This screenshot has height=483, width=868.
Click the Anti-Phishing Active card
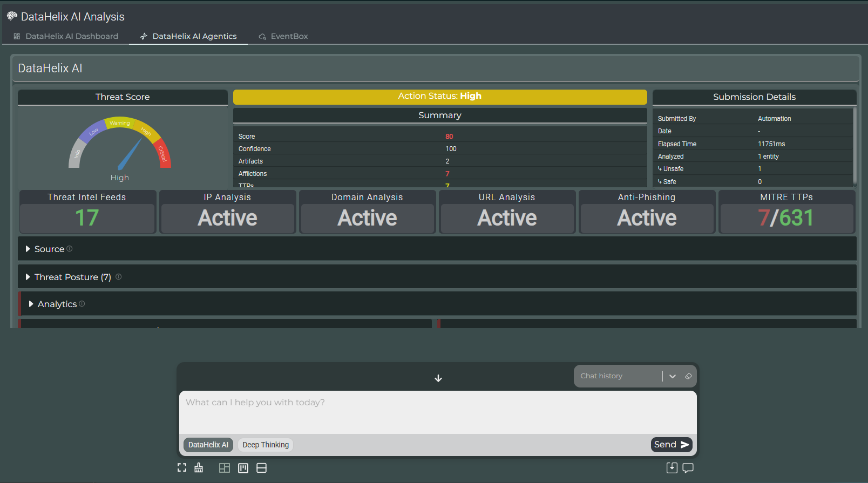647,212
